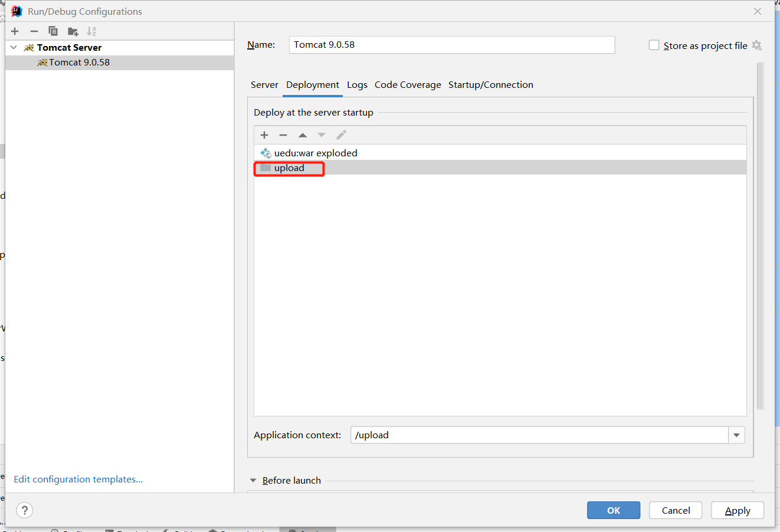780x532 pixels.
Task: Click the Name field containing Tomcat 9.0.58
Action: (x=452, y=45)
